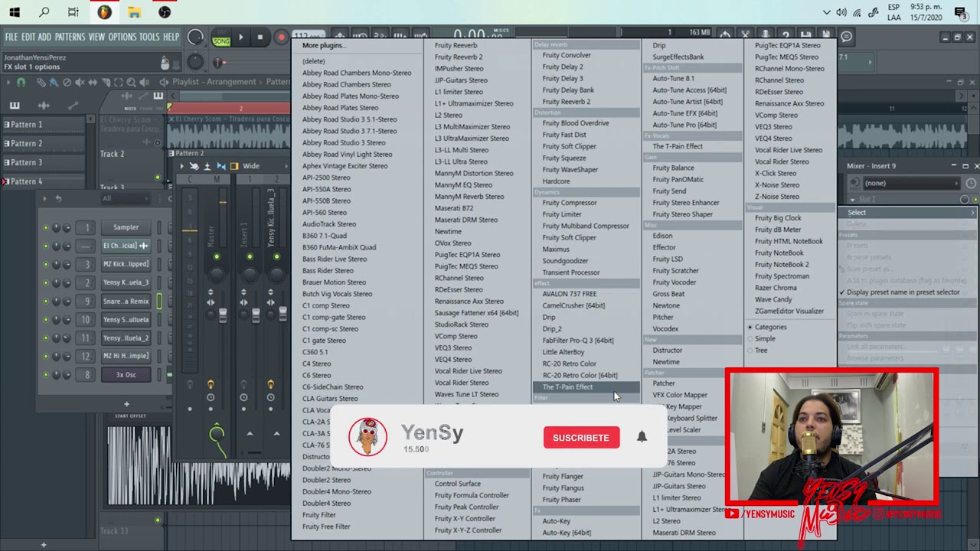This screenshot has width=980, height=551.
Task: Open the PATTERNS menu
Action: (70, 37)
